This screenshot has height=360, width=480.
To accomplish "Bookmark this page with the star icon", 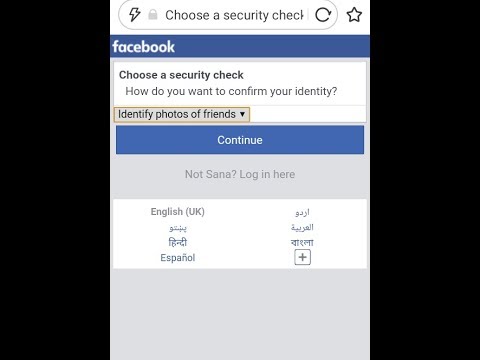I will coord(354,15).
